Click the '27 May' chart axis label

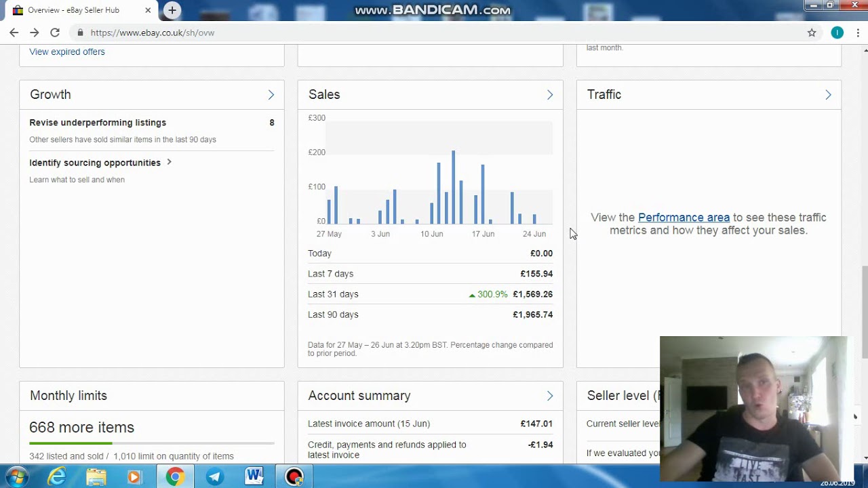tap(329, 234)
